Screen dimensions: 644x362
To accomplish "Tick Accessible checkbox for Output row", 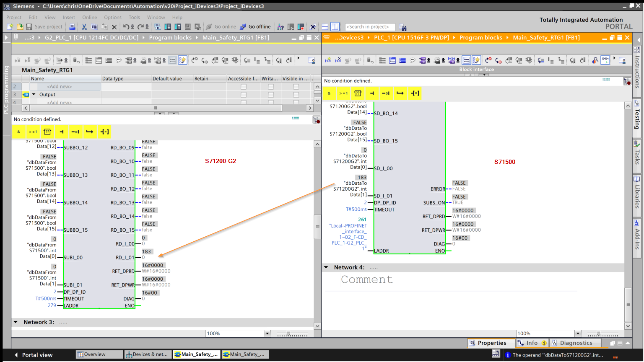I will pos(244,95).
